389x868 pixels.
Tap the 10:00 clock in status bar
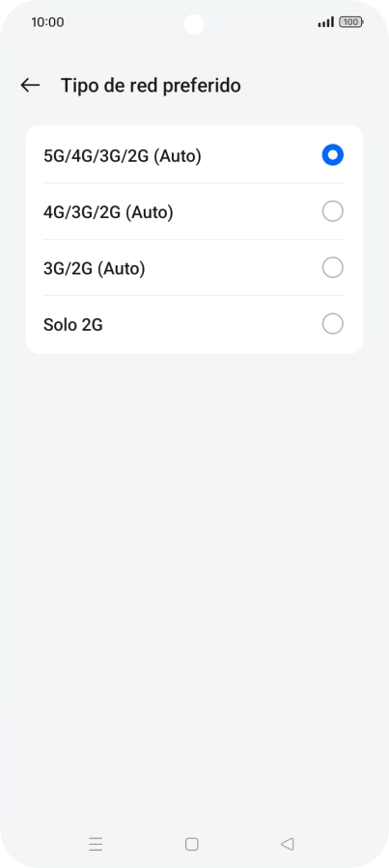(x=47, y=22)
